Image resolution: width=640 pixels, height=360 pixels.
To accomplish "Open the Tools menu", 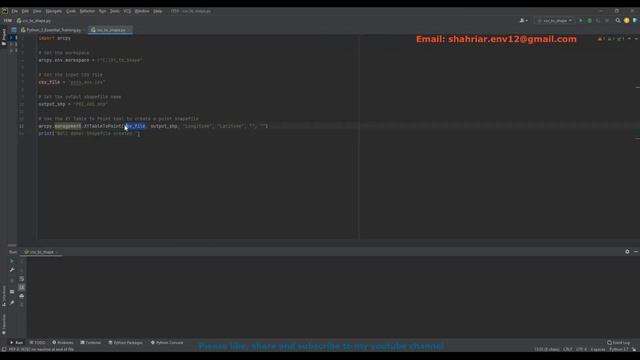I will [x=115, y=11].
